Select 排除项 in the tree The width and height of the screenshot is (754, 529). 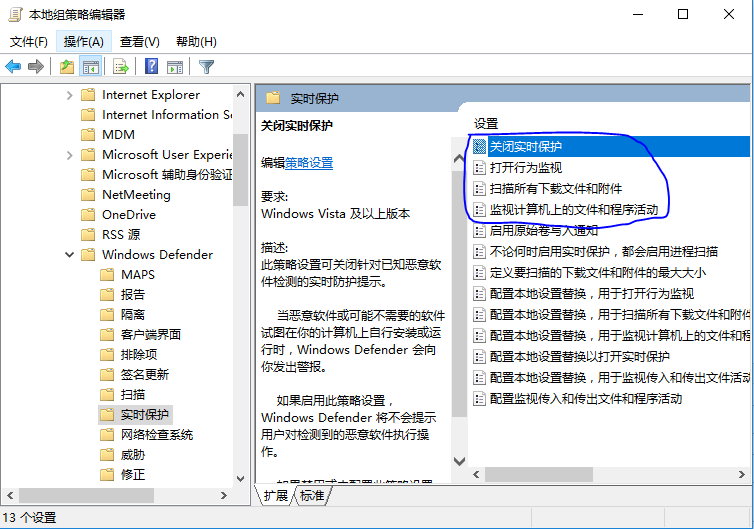tap(139, 354)
